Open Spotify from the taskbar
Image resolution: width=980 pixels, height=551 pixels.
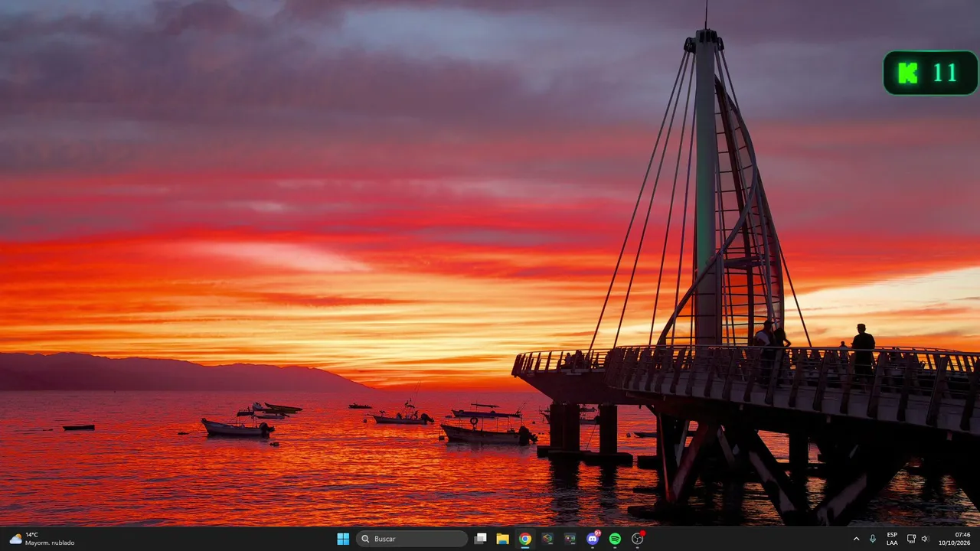615,539
